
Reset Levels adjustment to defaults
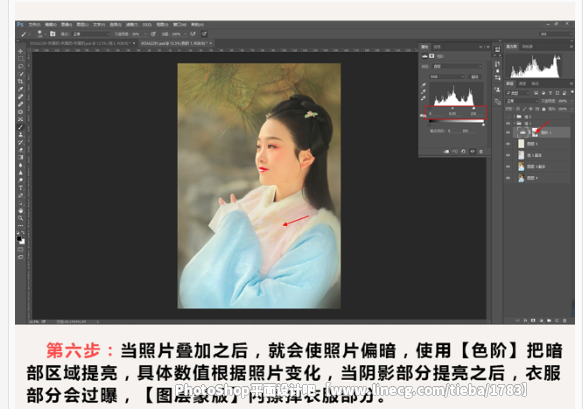[x=464, y=152]
